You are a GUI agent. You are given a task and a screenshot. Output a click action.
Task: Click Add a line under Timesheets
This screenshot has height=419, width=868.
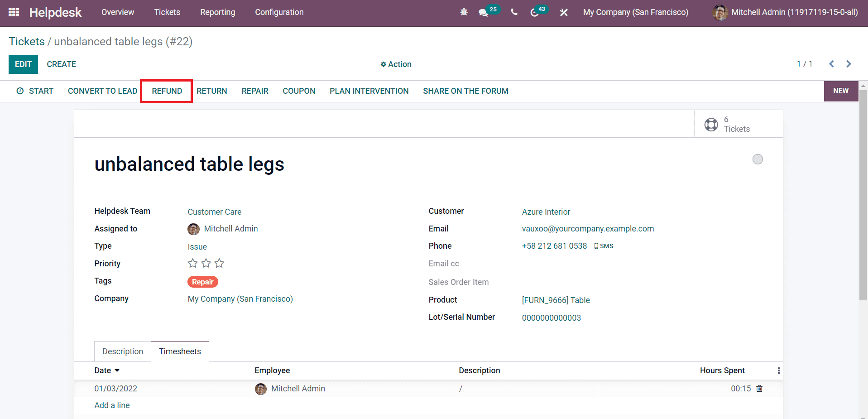pyautogui.click(x=112, y=405)
